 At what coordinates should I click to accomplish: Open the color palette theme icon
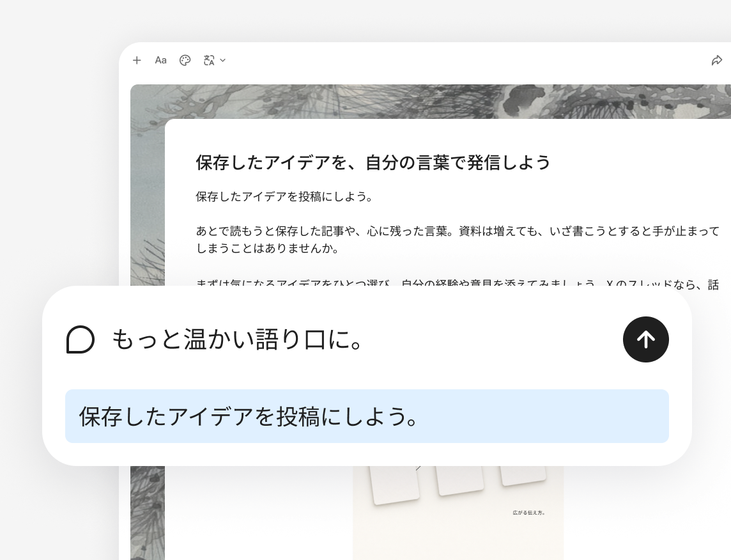coord(185,60)
